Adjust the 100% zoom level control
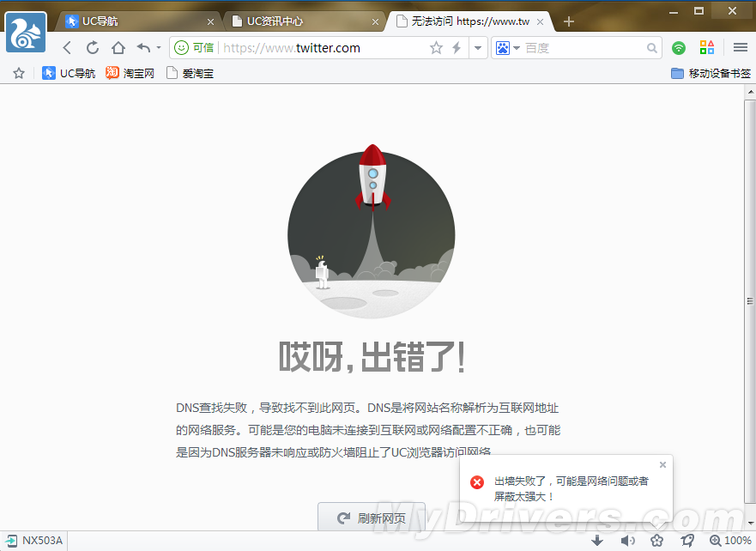756x551 pixels. (x=730, y=541)
